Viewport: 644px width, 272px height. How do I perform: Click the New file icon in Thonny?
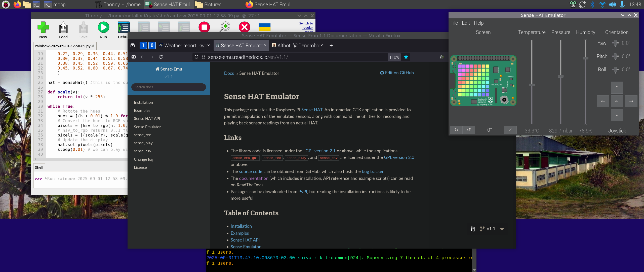[43, 27]
